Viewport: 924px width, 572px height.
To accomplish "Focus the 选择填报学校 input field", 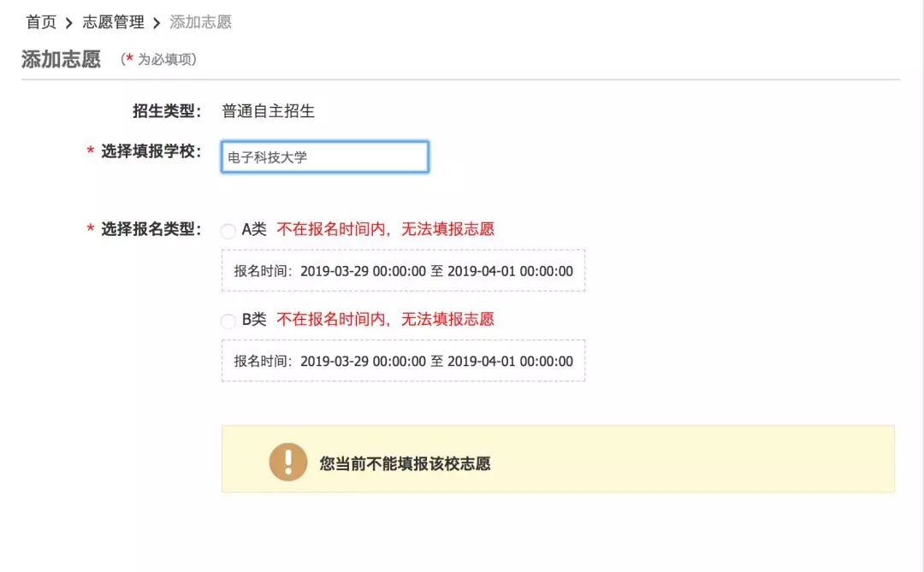I will [324, 157].
